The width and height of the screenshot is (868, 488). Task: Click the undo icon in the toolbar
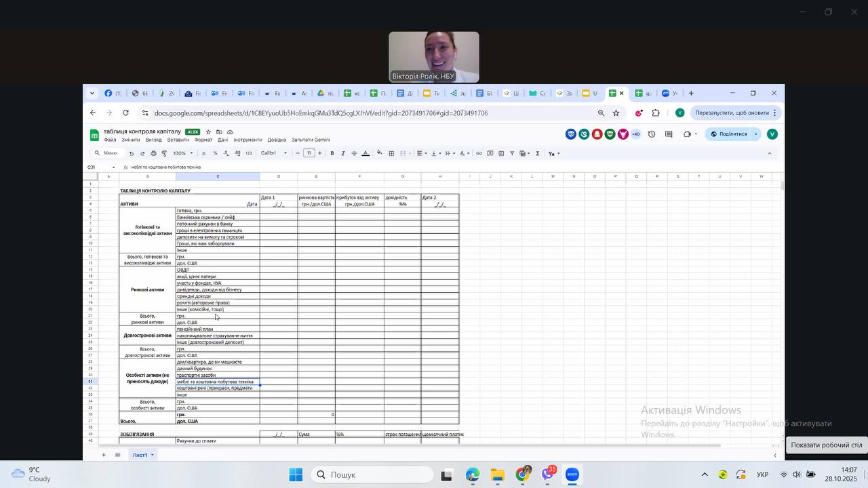[131, 153]
